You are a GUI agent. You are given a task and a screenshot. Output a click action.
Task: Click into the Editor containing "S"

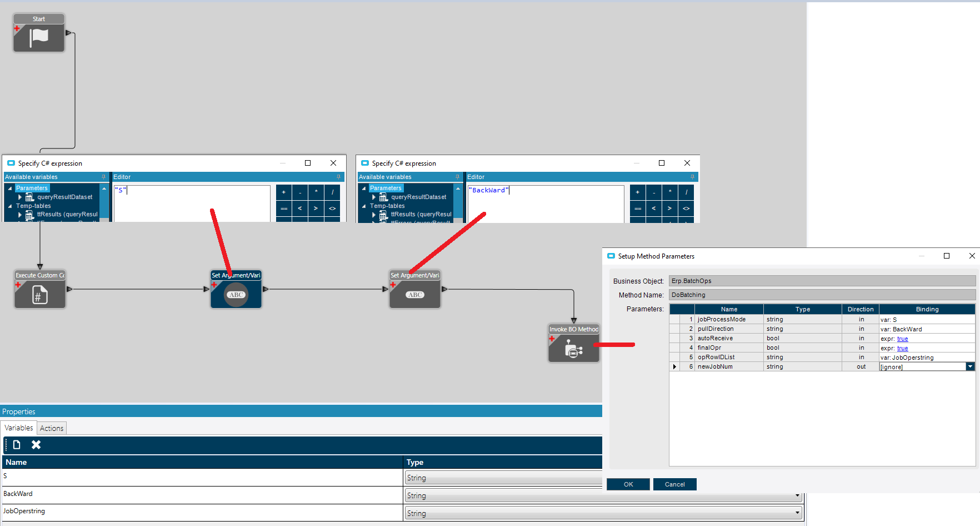[x=192, y=204]
